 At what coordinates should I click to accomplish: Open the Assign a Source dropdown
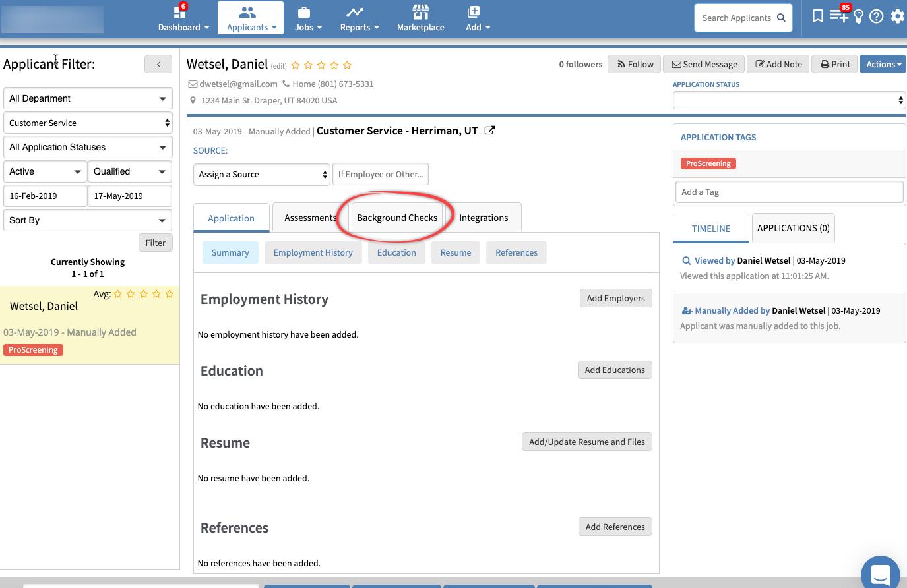pyautogui.click(x=262, y=175)
